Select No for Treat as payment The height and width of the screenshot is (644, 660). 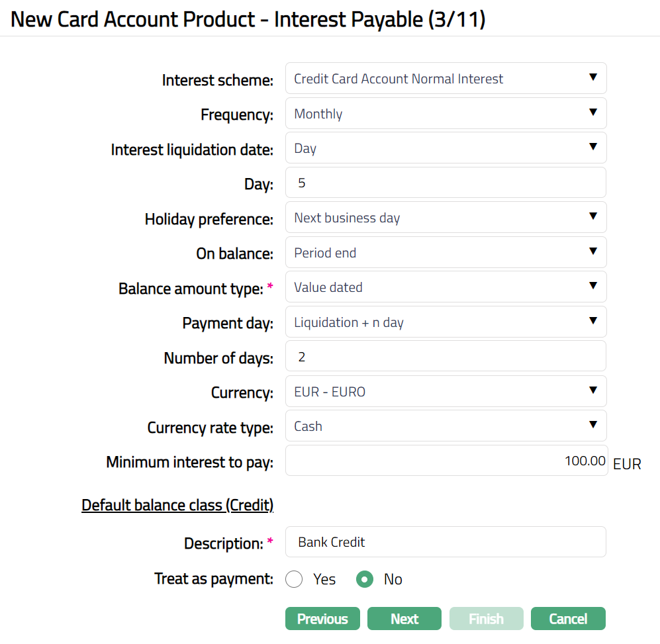365,579
